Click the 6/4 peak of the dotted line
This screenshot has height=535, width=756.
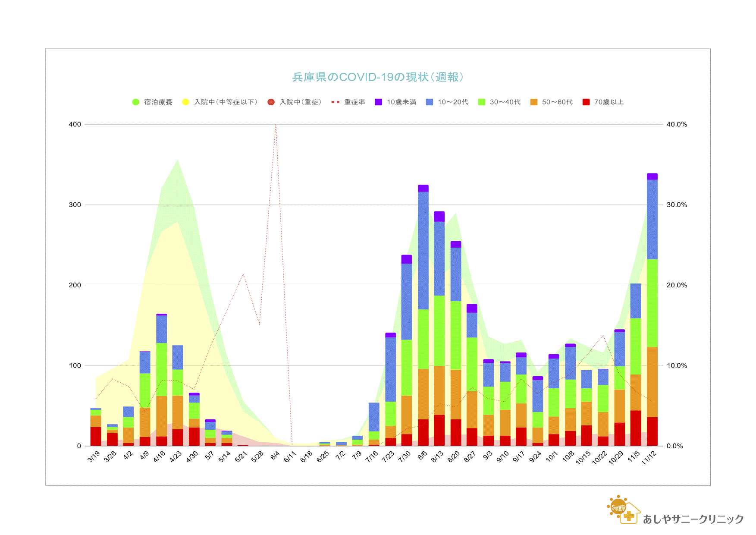[x=276, y=125]
